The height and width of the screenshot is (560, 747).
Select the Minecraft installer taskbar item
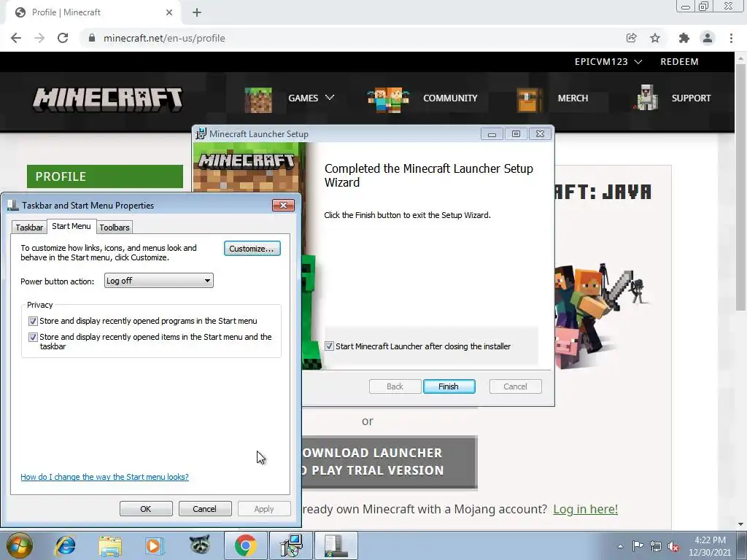(x=291, y=545)
